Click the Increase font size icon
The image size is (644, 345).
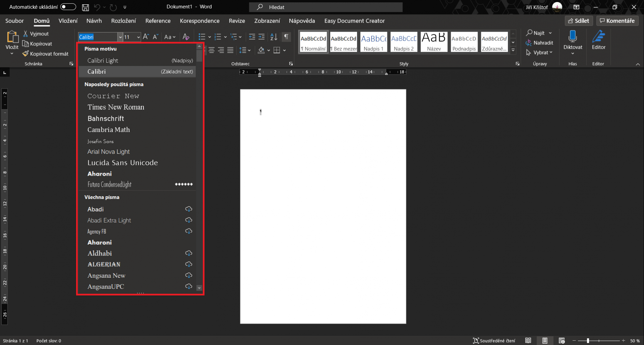coord(146,37)
